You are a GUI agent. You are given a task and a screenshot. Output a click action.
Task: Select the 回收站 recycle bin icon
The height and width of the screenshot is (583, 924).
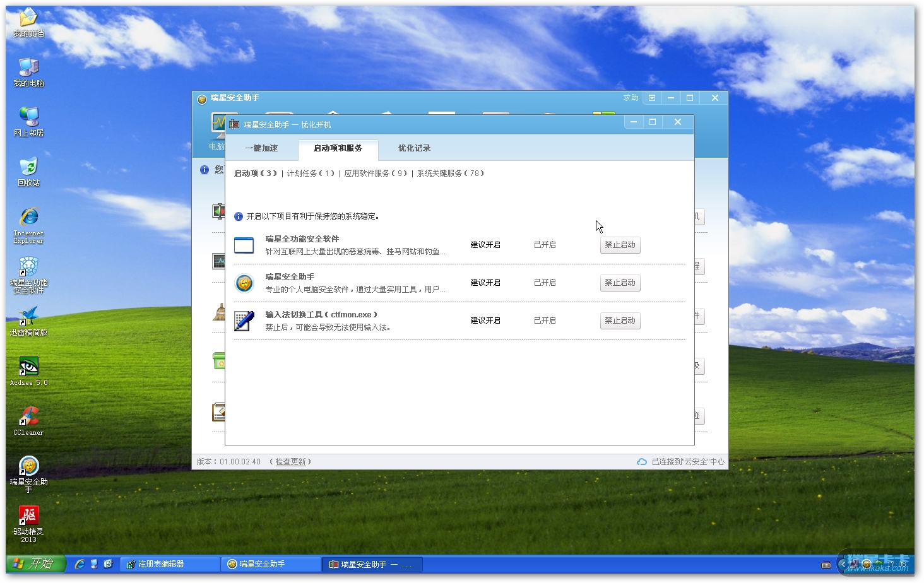coord(28,172)
